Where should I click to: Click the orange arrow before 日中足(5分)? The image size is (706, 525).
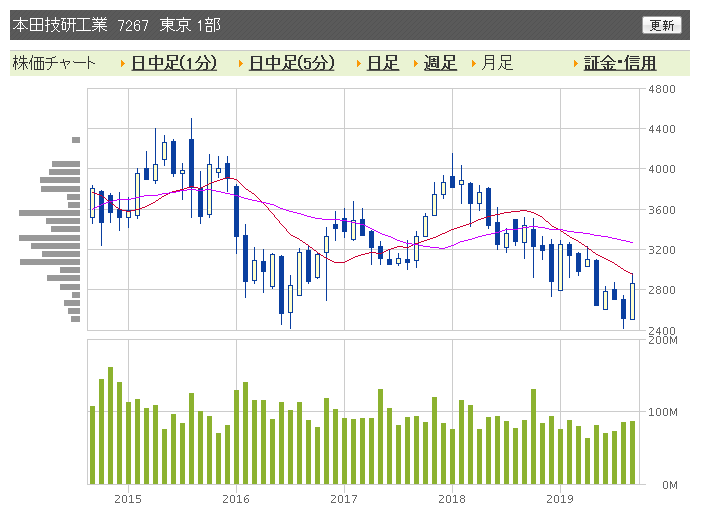(241, 63)
